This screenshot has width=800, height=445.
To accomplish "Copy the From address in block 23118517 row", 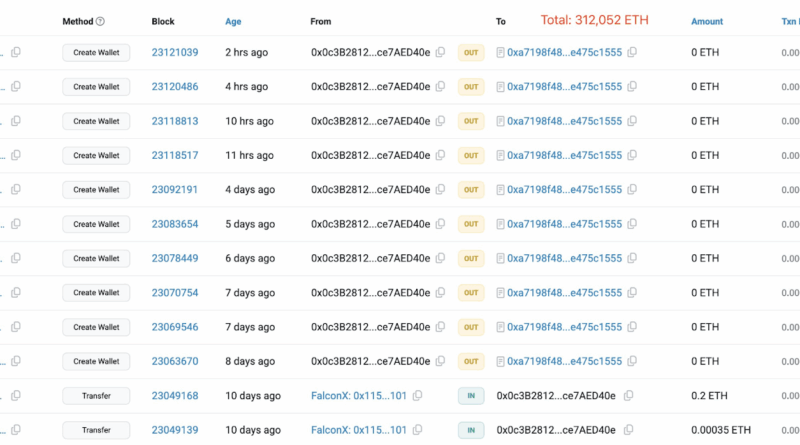I will point(440,155).
